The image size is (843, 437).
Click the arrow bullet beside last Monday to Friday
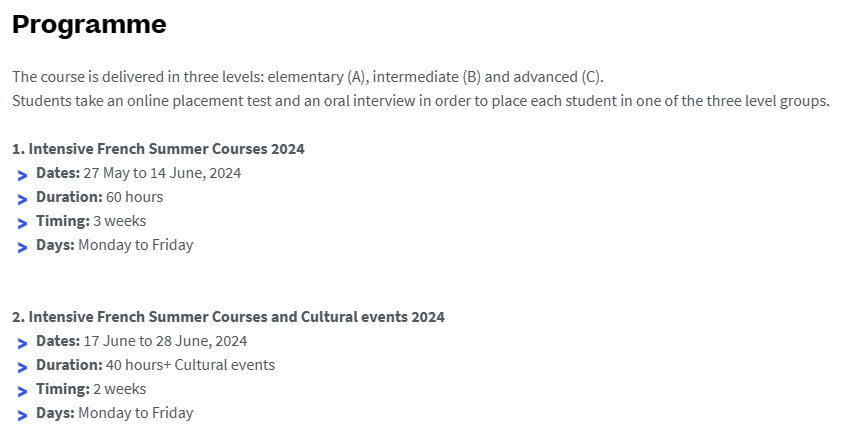[x=22, y=415]
